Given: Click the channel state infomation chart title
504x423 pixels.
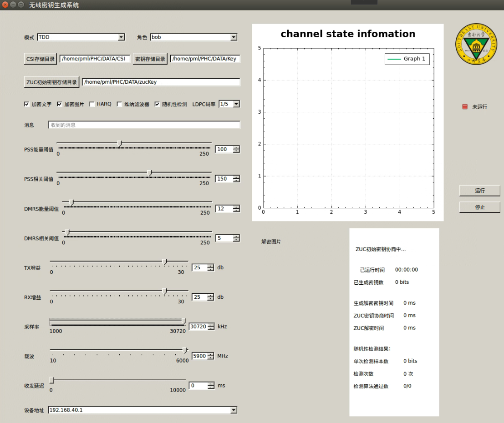Looking at the screenshot, I should (x=348, y=34).
